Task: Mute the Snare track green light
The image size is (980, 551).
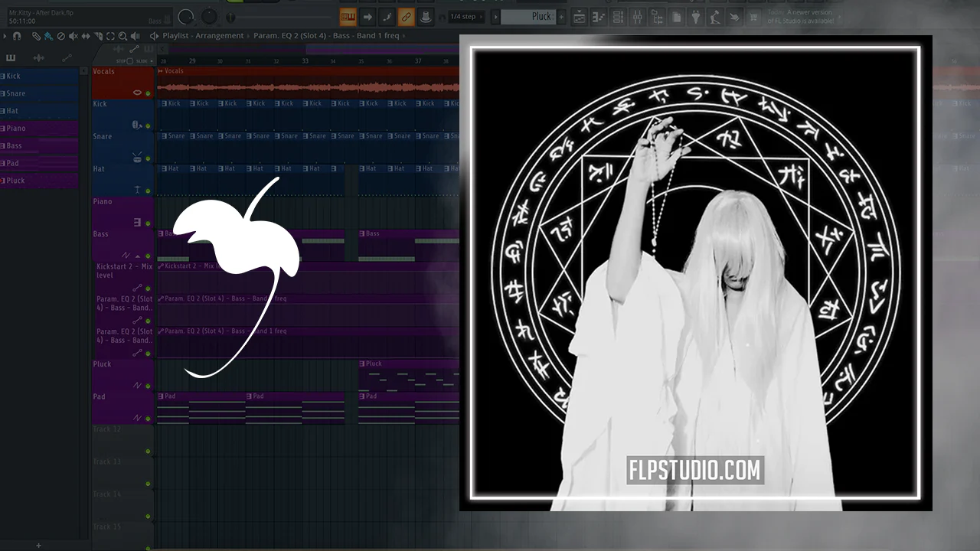Action: 148,158
